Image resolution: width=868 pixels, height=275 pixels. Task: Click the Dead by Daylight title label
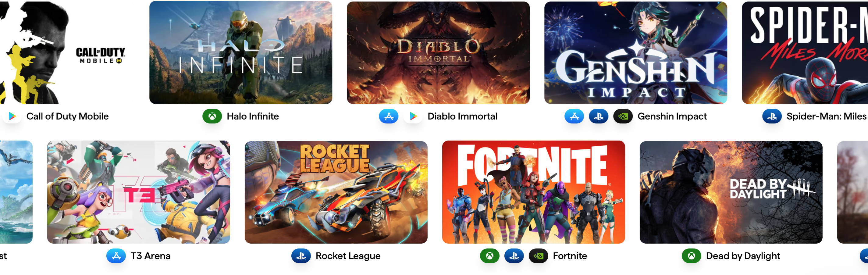(x=743, y=256)
